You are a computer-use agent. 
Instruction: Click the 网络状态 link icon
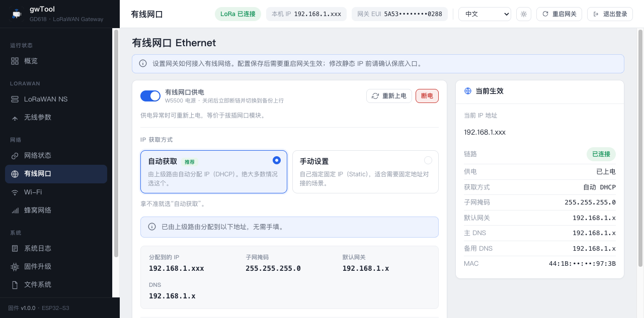pyautogui.click(x=15, y=156)
